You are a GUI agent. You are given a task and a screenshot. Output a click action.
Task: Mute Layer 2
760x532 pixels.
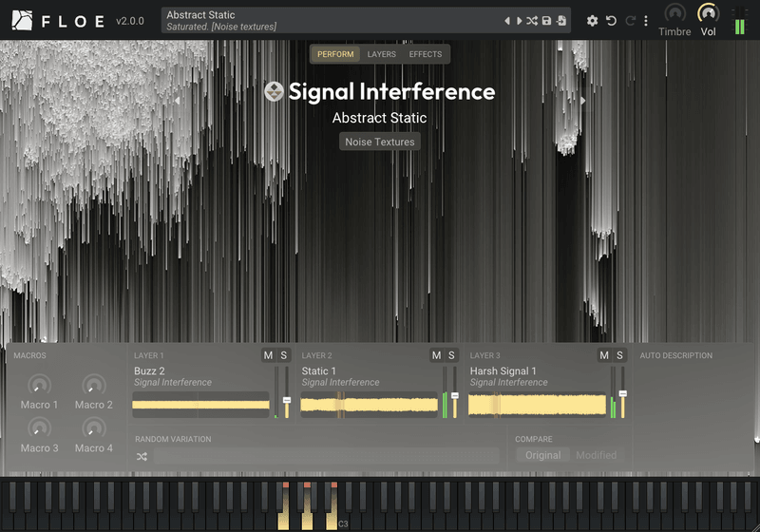(x=436, y=355)
